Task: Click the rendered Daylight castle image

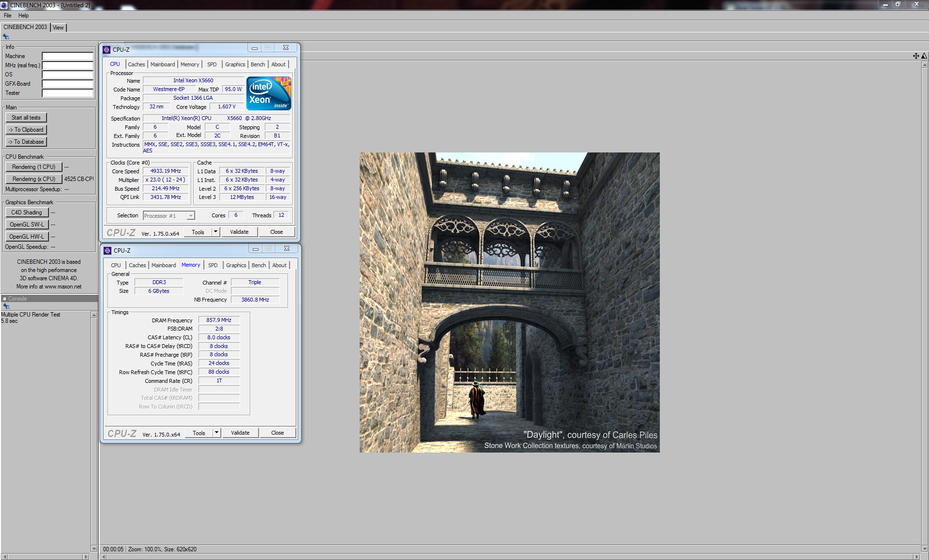Action: click(x=509, y=303)
